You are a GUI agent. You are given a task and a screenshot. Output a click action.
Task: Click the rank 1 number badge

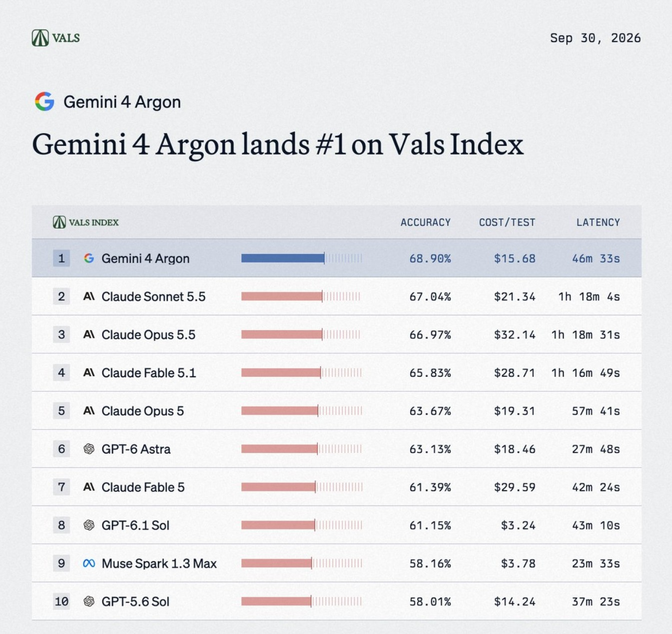click(61, 258)
